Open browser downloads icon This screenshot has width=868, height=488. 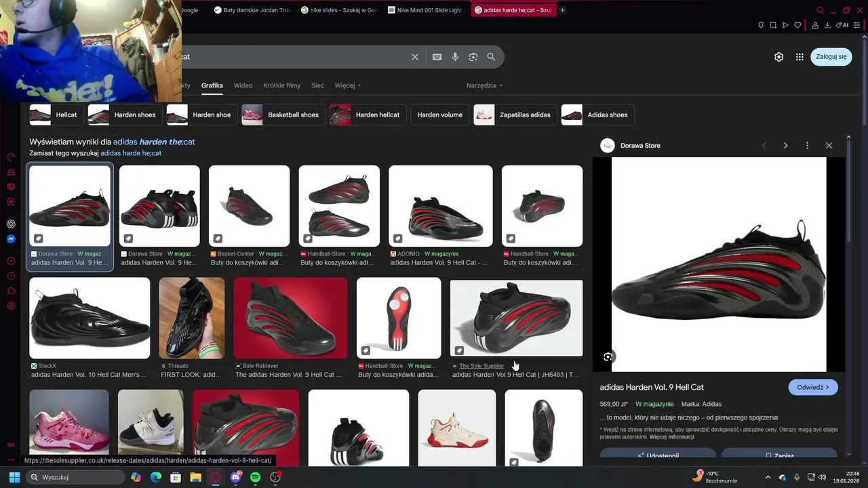[827, 25]
